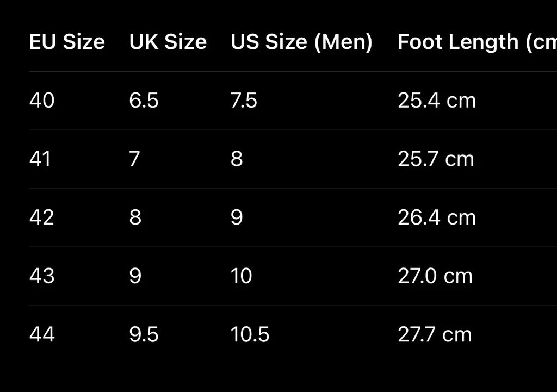Click US size 7.5 value
Viewport: 557px width, 392px height.
click(x=244, y=101)
